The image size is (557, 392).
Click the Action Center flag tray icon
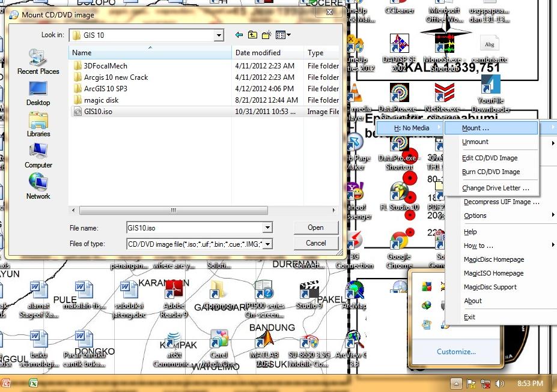pyautogui.click(x=471, y=384)
